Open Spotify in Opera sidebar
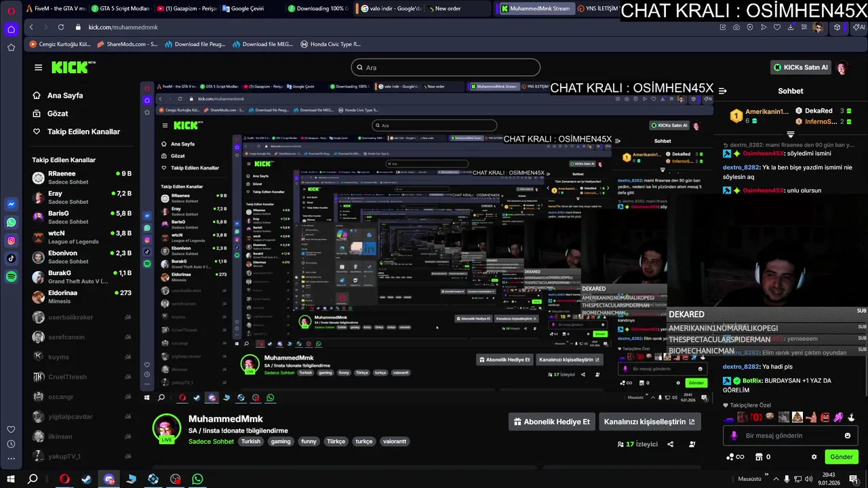 12,277
